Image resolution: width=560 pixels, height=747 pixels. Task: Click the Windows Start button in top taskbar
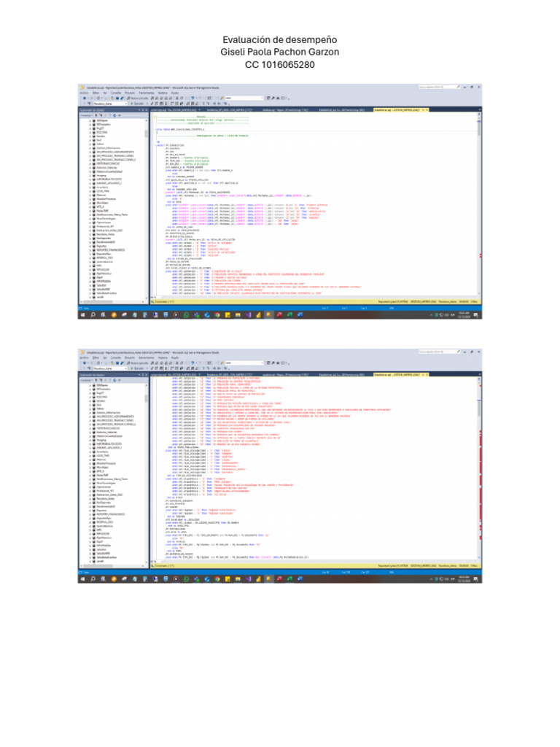[82, 315]
